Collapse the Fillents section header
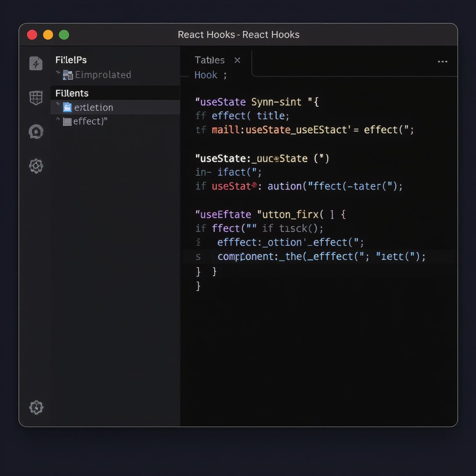Viewport: 476px width, 476px height. [x=72, y=93]
